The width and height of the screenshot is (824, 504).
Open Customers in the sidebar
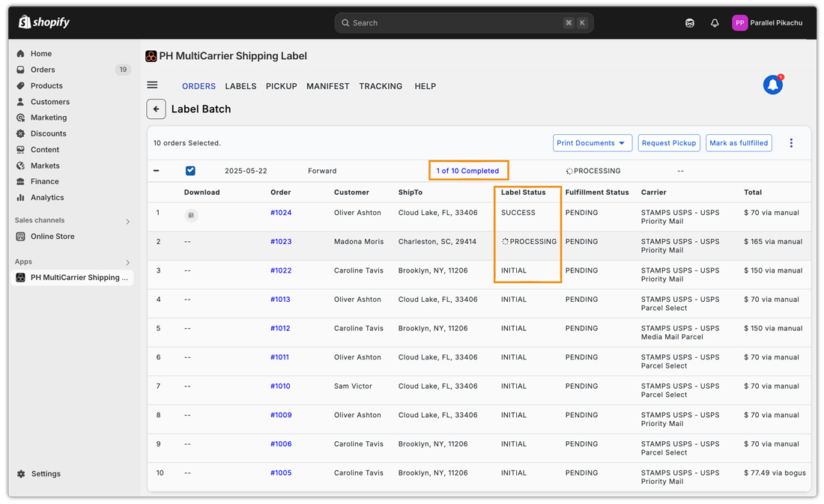(50, 101)
